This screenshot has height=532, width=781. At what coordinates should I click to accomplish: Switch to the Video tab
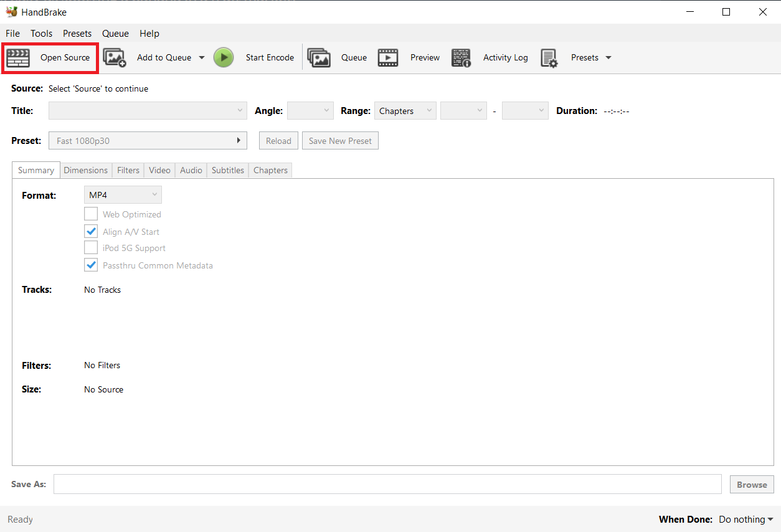tap(159, 169)
